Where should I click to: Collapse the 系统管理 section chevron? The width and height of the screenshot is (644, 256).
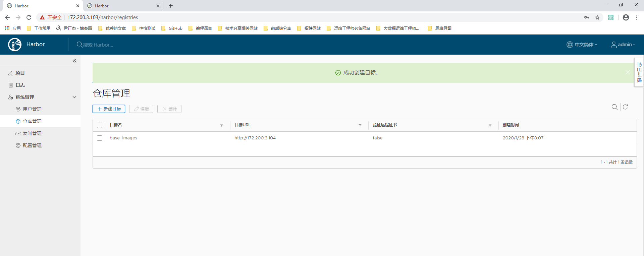click(x=74, y=97)
